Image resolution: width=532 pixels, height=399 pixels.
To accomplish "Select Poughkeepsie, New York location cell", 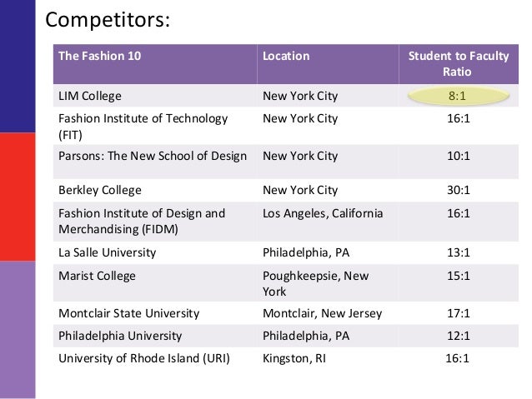I will click(328, 283).
